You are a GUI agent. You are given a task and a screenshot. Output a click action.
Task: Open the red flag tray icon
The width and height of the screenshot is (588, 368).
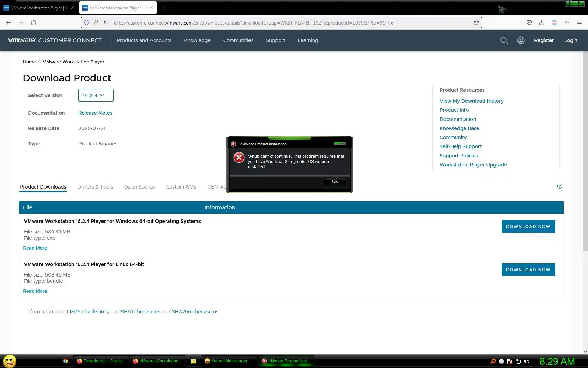pos(510,361)
